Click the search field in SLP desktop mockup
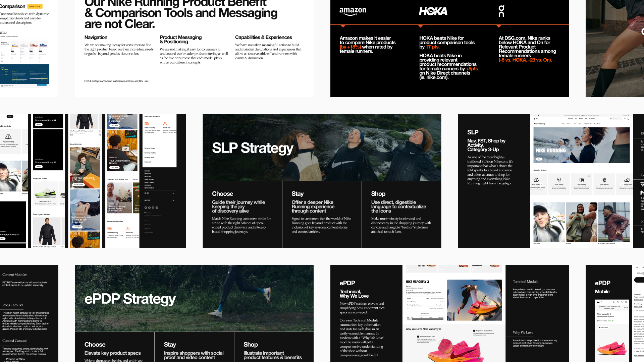The width and height of the screenshot is (644, 362). [616, 119]
